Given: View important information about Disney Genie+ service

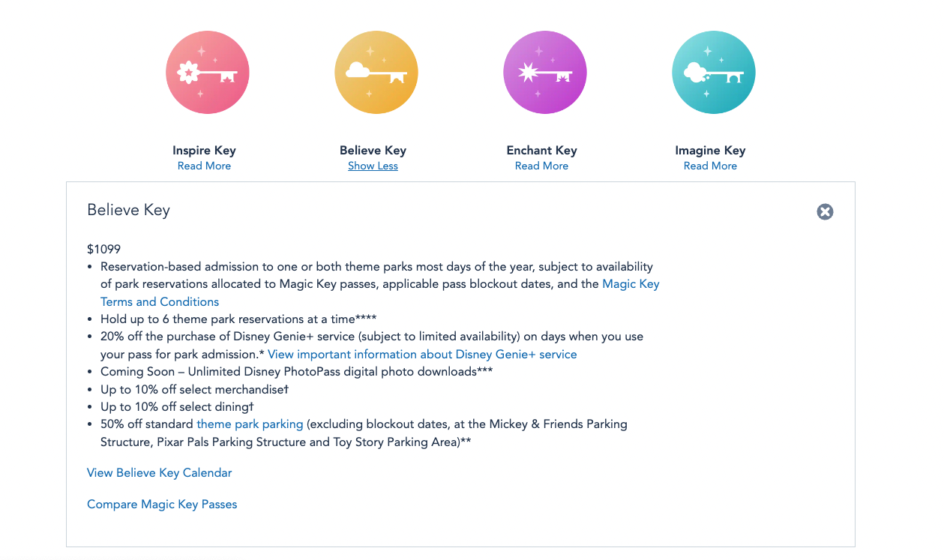Looking at the screenshot, I should point(422,355).
